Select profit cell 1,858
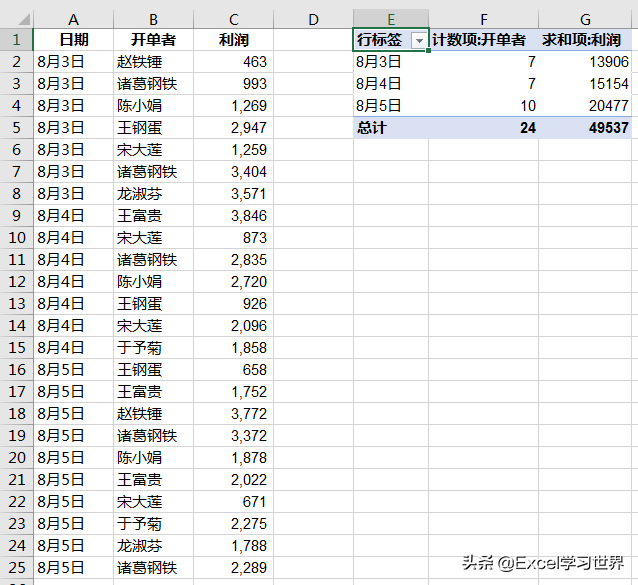The image size is (638, 585). 234,347
